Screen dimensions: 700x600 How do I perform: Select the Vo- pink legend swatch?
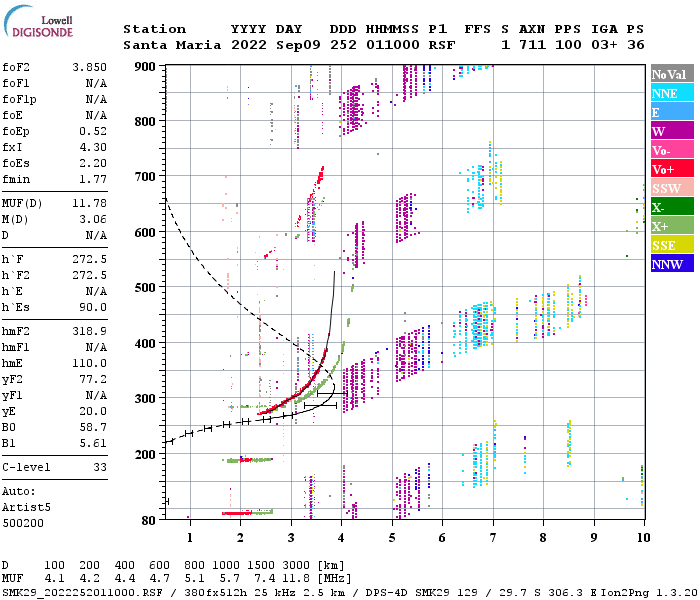[672, 150]
